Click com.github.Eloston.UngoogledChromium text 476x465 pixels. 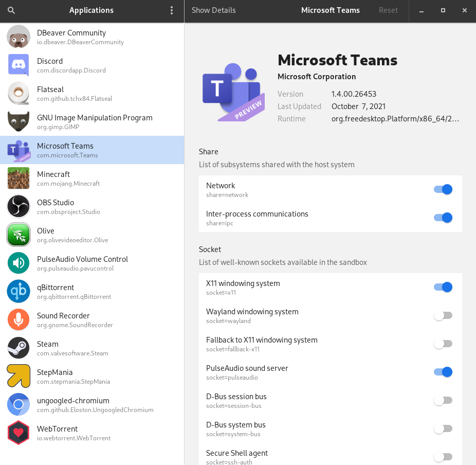coord(95,410)
